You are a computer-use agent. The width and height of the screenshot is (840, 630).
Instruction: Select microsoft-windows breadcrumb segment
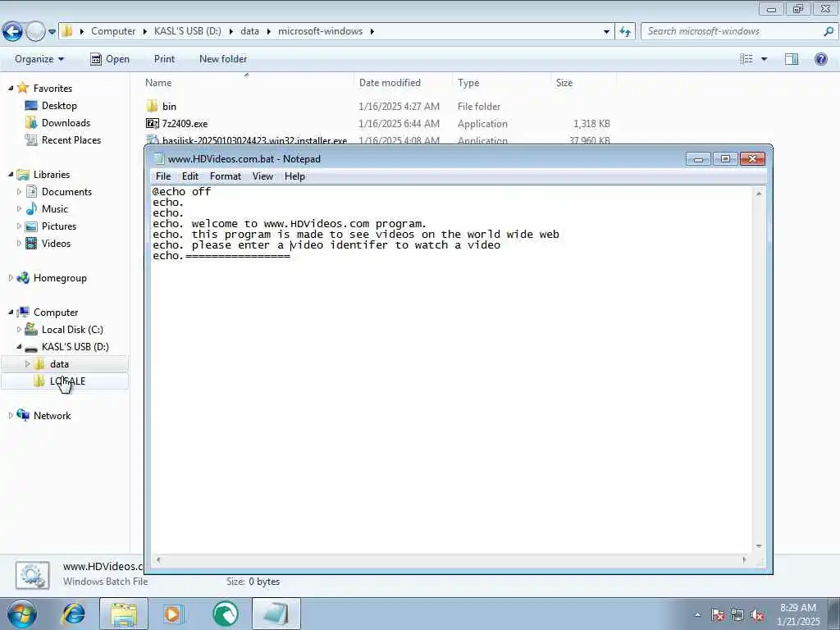321,31
